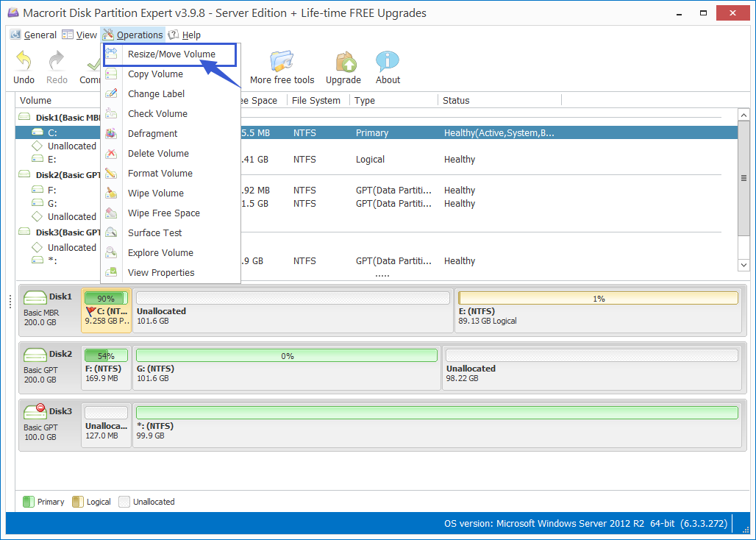Click the Status column header
This screenshot has width=756, height=540.
(499, 100)
